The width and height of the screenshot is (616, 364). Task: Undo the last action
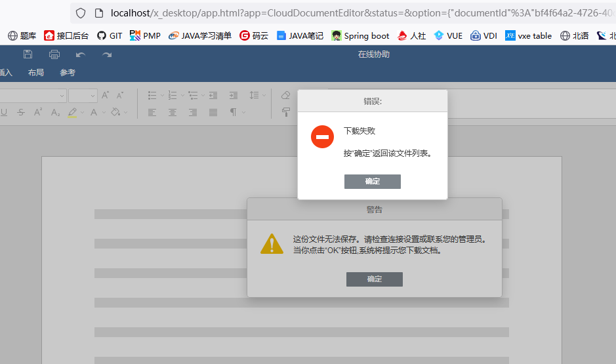point(81,55)
